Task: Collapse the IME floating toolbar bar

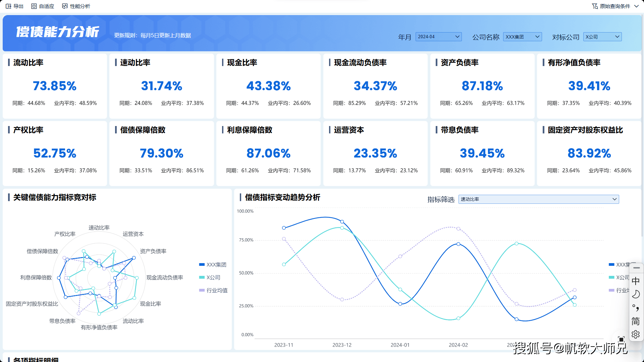Action: coord(636,268)
